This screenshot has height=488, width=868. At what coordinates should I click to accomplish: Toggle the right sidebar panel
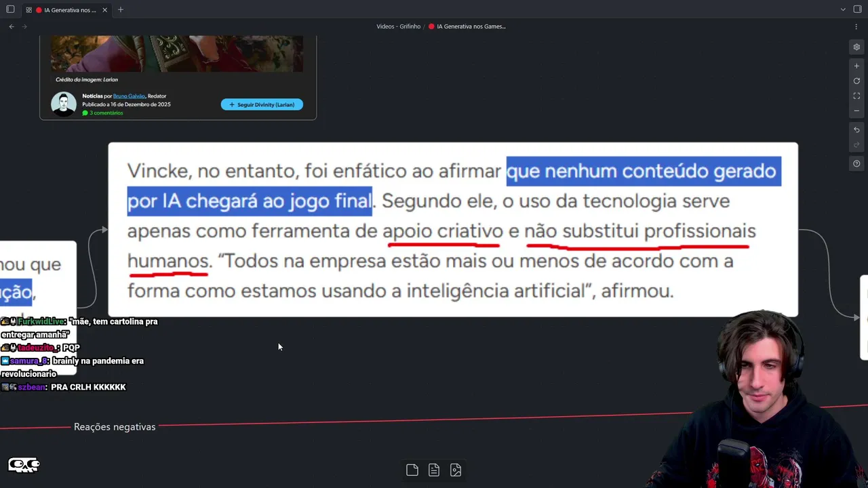(x=857, y=9)
